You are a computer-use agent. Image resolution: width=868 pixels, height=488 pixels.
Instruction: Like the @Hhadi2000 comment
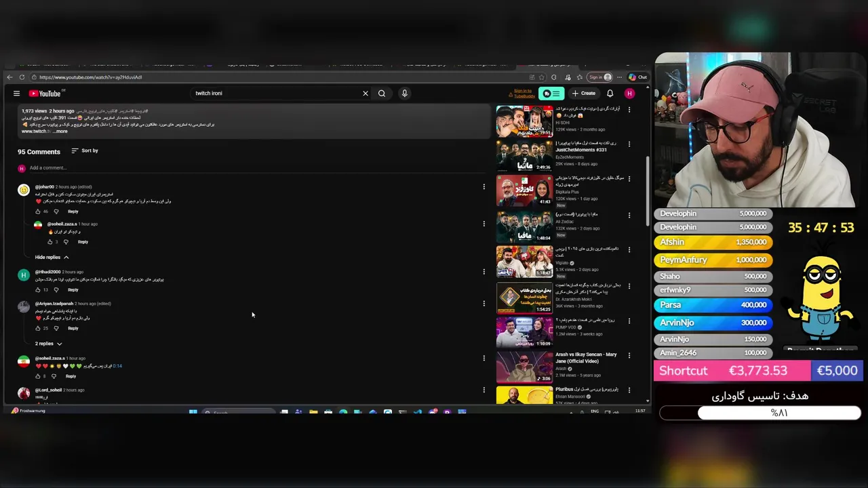(x=38, y=289)
